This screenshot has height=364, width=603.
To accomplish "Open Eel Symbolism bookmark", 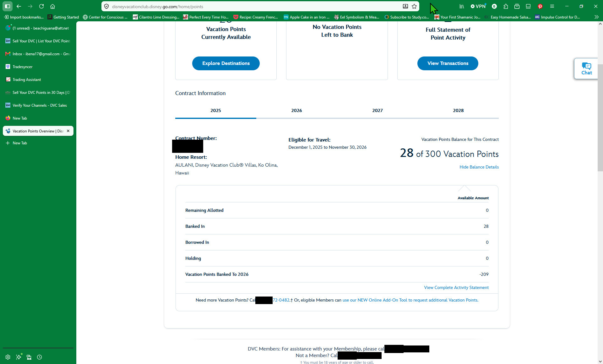I will pos(356,17).
